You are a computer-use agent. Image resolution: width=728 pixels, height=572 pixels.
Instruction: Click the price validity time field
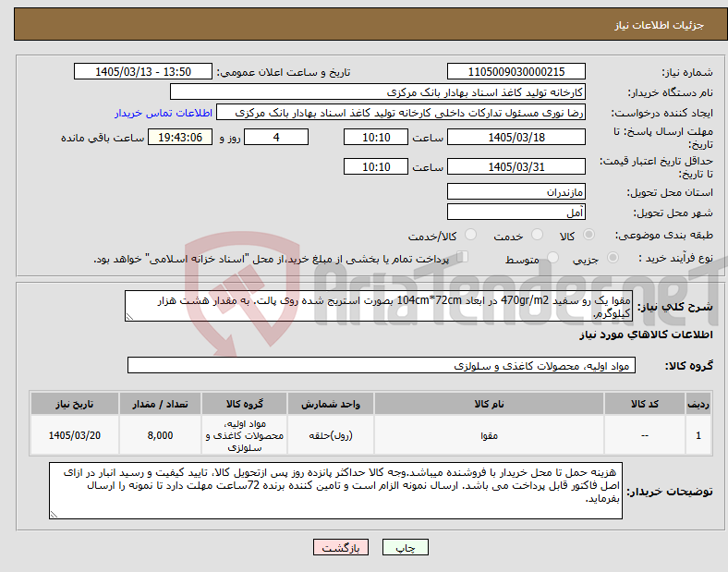376,166
